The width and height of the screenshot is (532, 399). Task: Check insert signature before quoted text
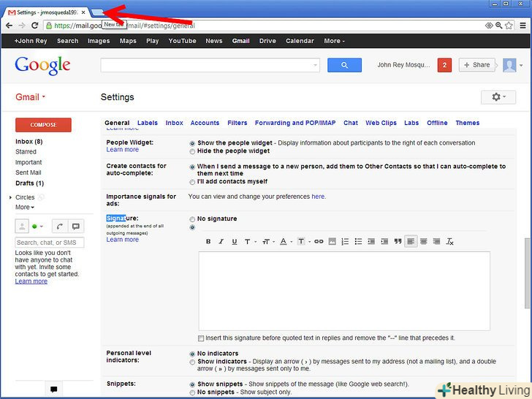(x=201, y=338)
